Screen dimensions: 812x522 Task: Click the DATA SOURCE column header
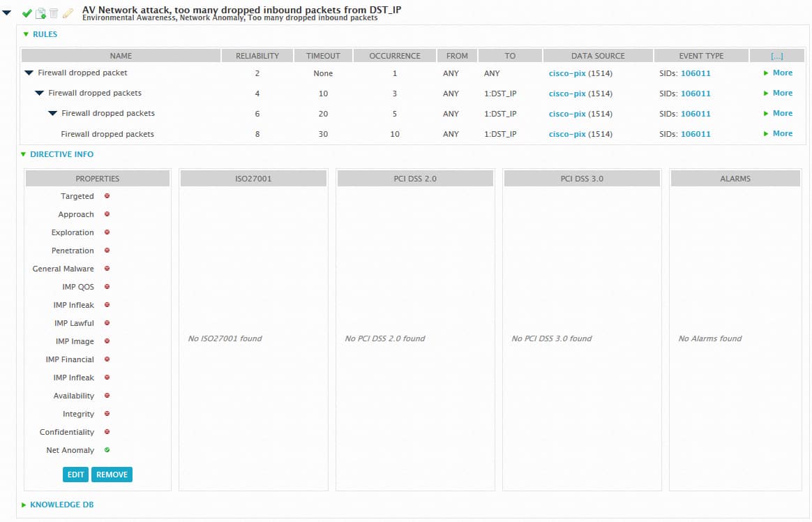598,56
